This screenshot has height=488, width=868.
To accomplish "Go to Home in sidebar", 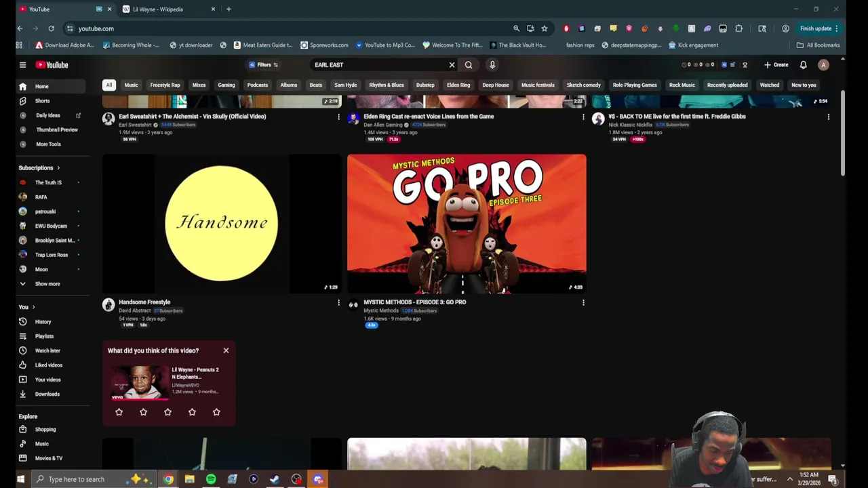I will point(51,86).
